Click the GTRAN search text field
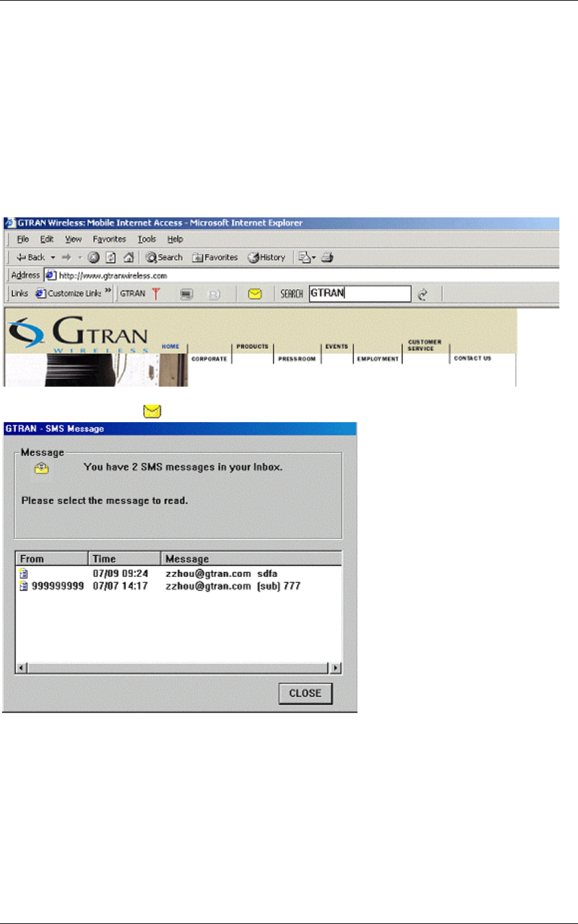 tap(360, 293)
